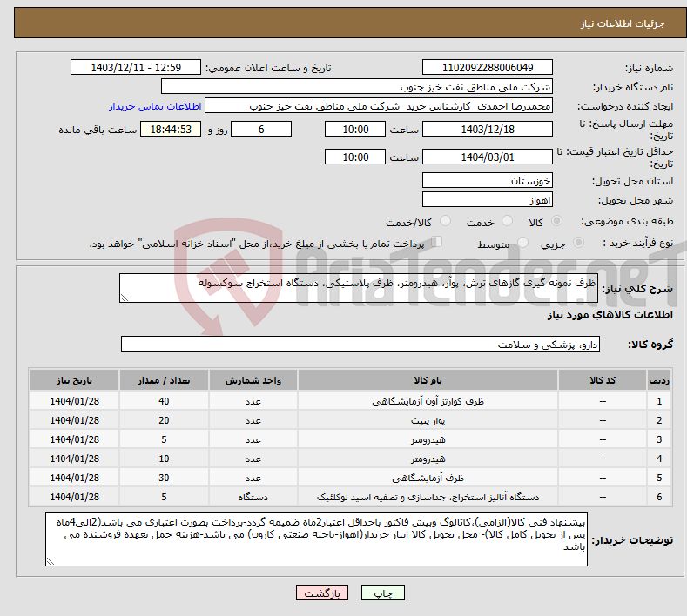Click the request creator field
Screen dimensions: 687x616
tap(379, 105)
